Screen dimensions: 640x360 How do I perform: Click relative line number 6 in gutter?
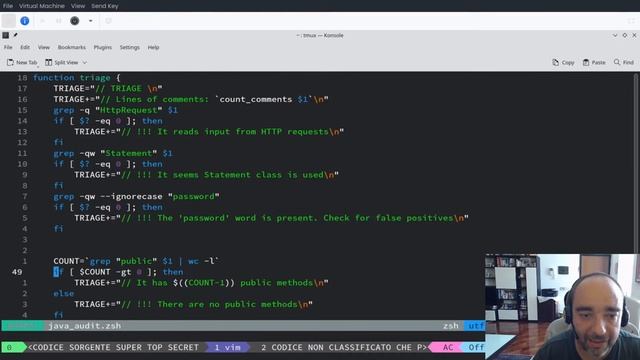point(25,207)
